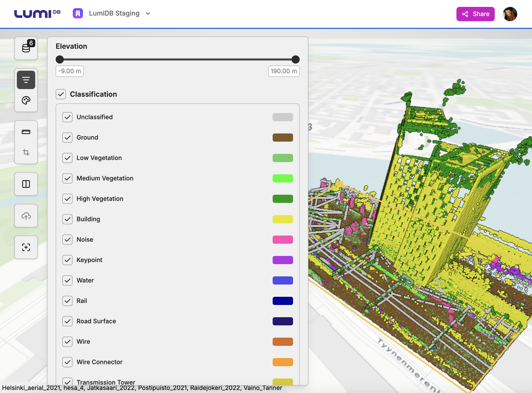
Task: Click the focus target selection icon
Action: (26, 247)
